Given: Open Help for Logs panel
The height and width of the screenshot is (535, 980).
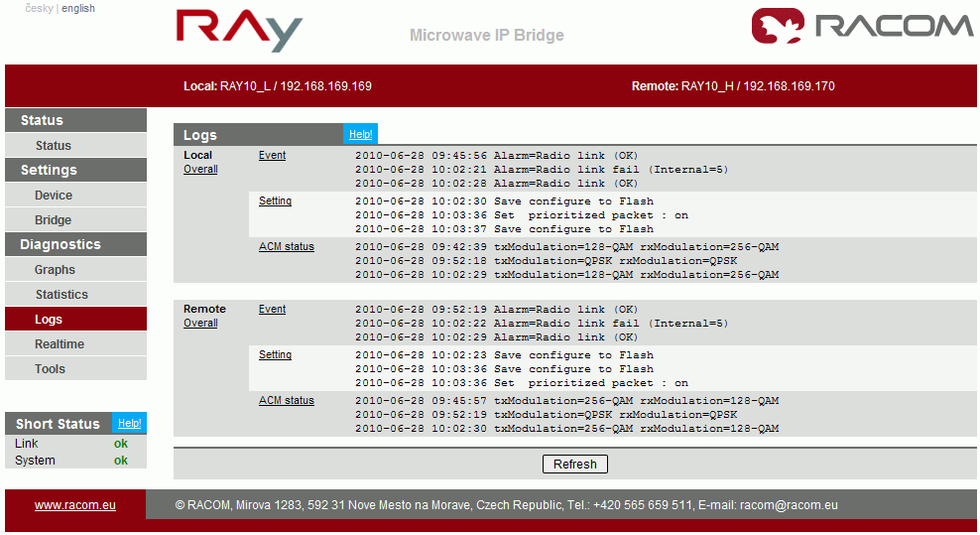Looking at the screenshot, I should [360, 134].
